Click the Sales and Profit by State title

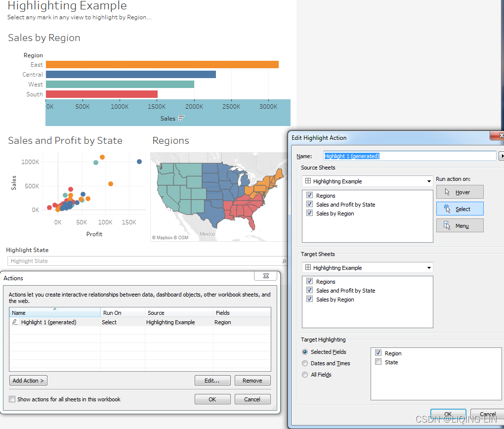[65, 140]
